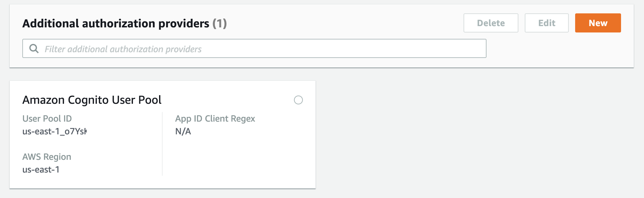Click empty header space between title and Delete
644x198 pixels.
(344, 23)
